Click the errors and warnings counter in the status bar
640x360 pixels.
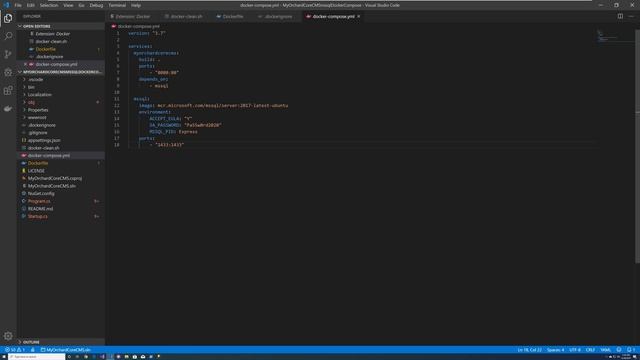[x=15, y=350]
